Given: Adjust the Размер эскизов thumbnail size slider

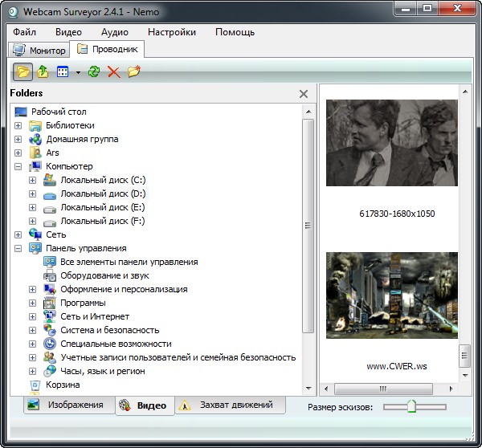Looking at the screenshot, I should click(411, 407).
